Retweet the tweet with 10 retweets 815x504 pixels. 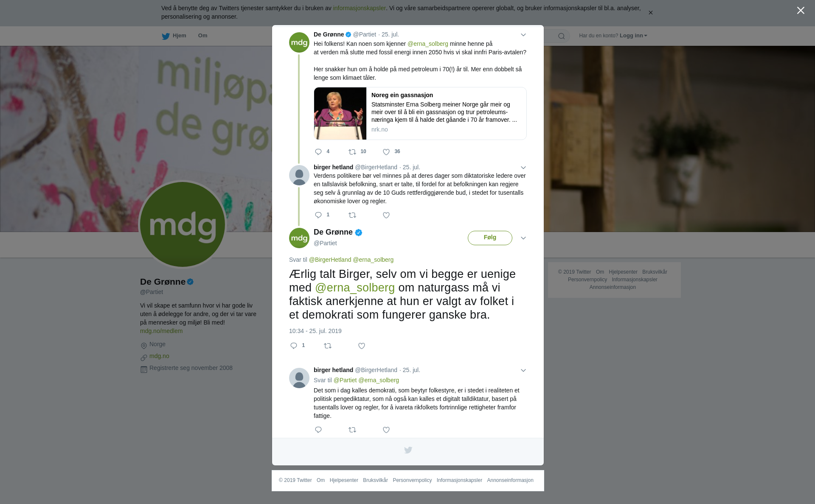point(352,152)
